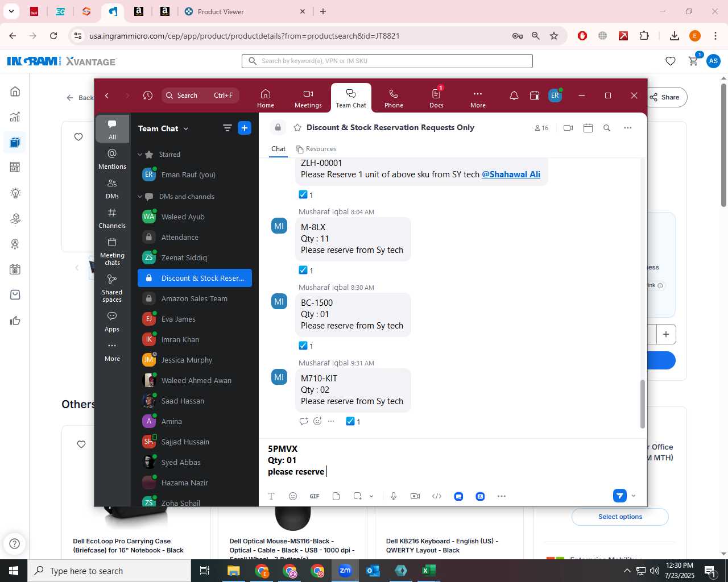
Task: Select Channels in Zoom sidebar
Action: pos(112,218)
